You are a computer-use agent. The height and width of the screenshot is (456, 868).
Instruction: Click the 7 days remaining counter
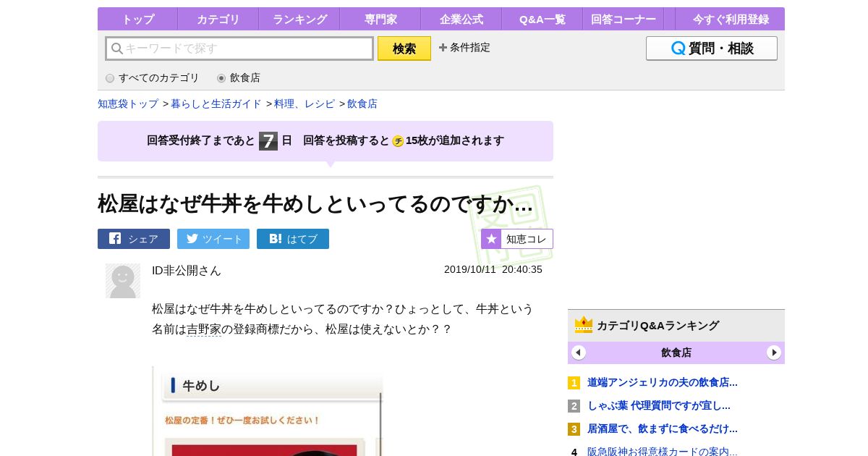[x=268, y=141]
